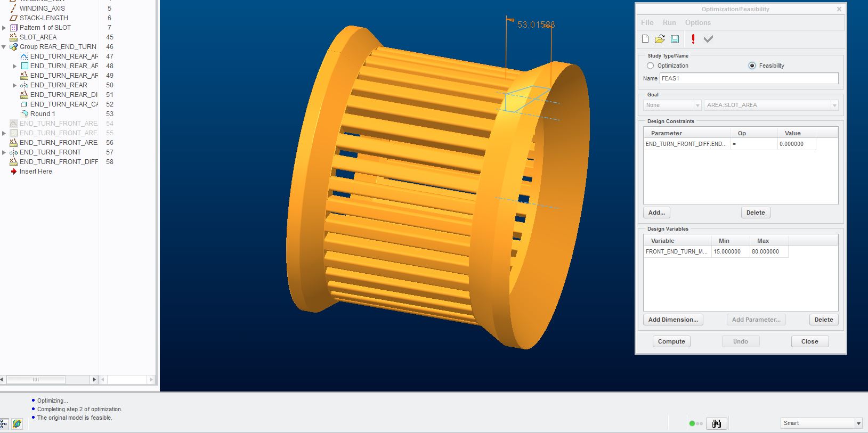The image size is (868, 433).
Task: Toggle the web browser icon in status bar
Action: click(17, 424)
